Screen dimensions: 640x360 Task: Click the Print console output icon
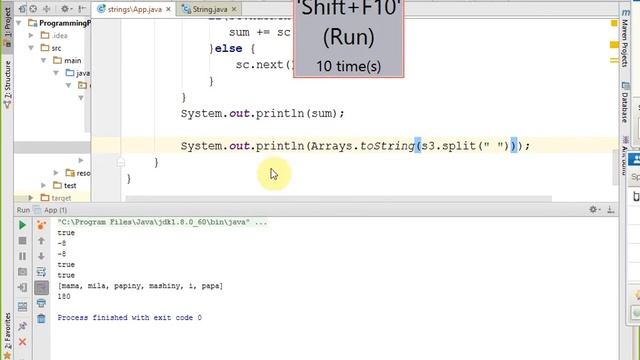coord(41,303)
